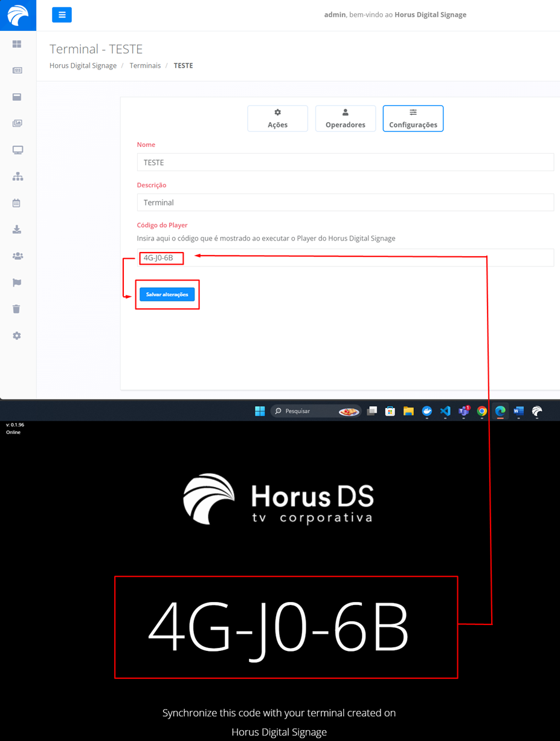Switch to the Ações tab

click(277, 118)
